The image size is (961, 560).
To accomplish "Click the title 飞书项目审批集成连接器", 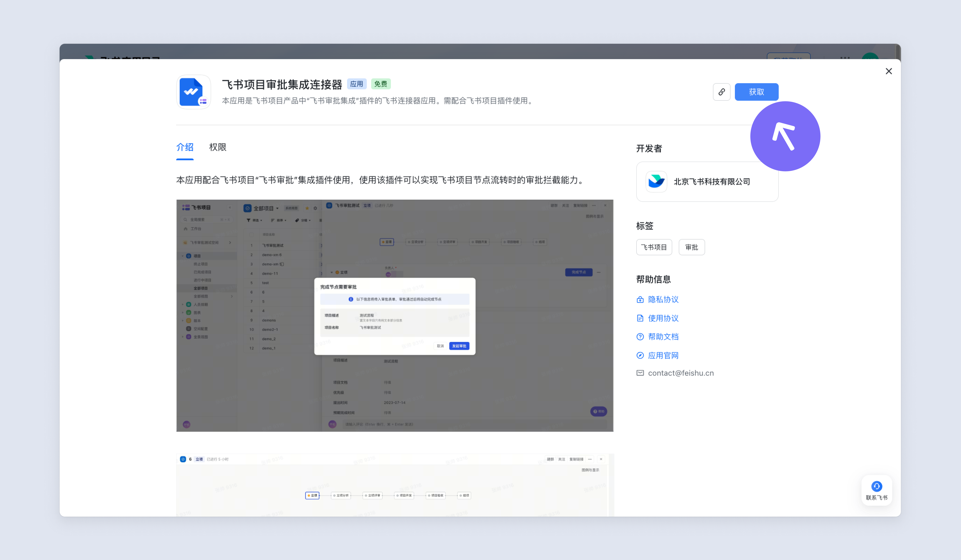I will tap(282, 84).
